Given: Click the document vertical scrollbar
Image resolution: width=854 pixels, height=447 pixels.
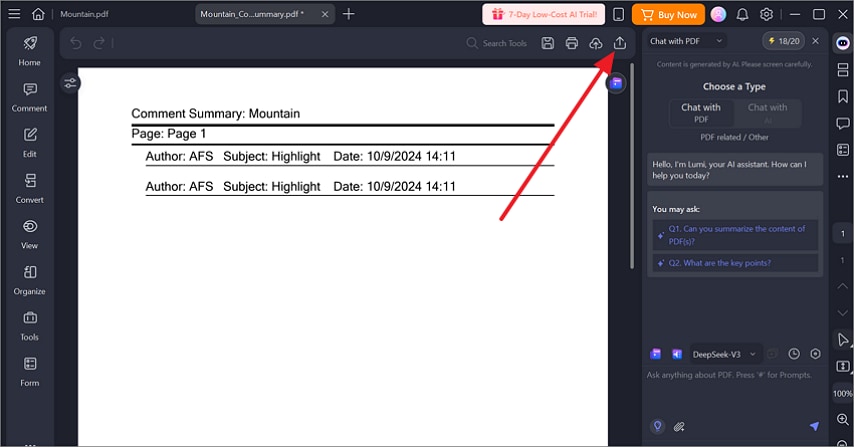Looking at the screenshot, I should pos(632,166).
